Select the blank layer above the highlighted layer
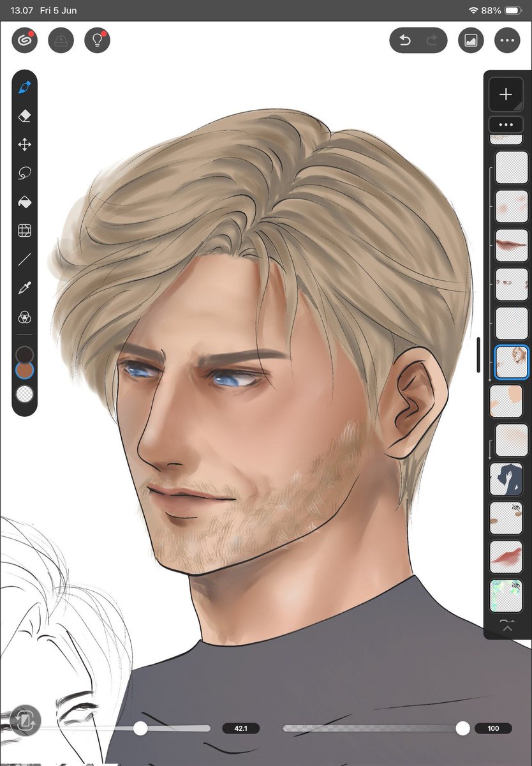 coord(512,323)
